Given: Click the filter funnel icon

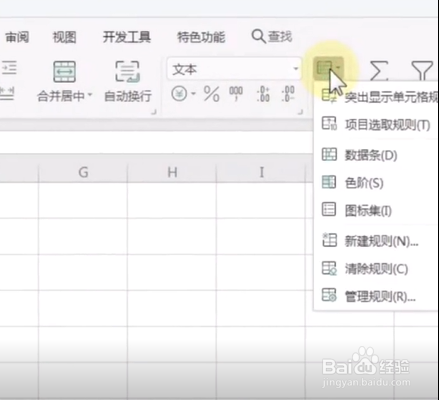Looking at the screenshot, I should pos(422,70).
